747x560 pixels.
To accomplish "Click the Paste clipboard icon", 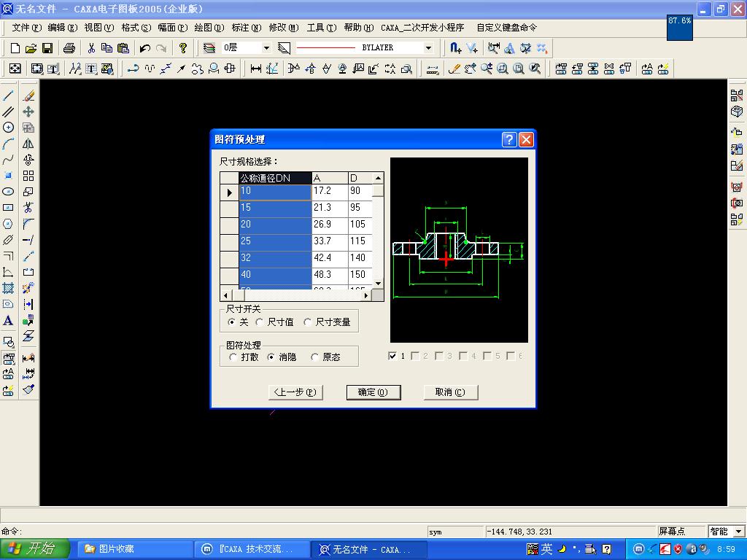I will coord(123,47).
